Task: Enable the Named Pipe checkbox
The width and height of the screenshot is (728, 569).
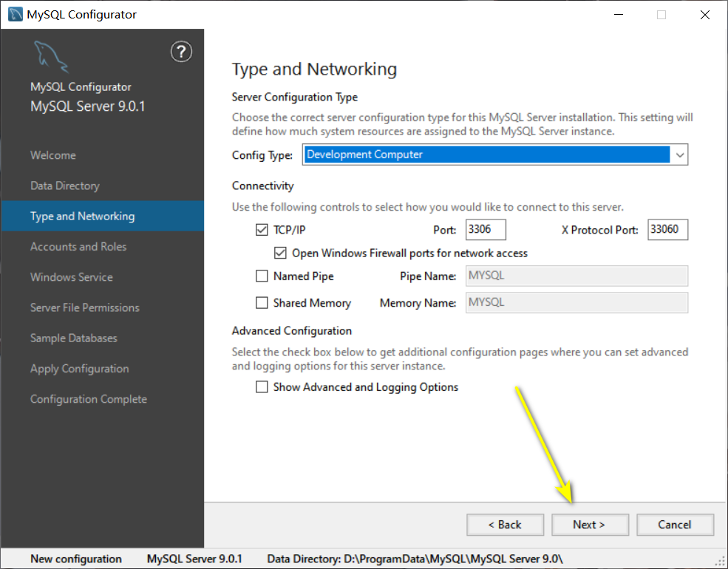Action: (x=262, y=276)
